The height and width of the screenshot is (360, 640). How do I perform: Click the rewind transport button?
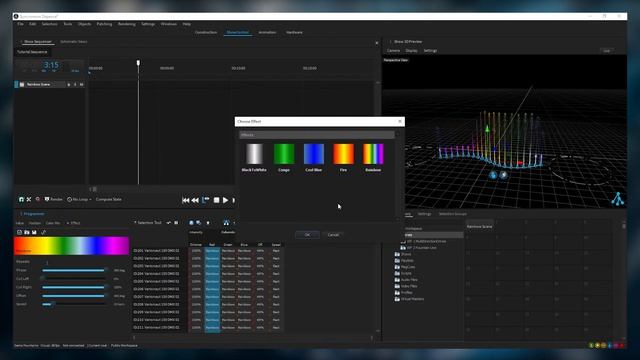click(x=195, y=200)
